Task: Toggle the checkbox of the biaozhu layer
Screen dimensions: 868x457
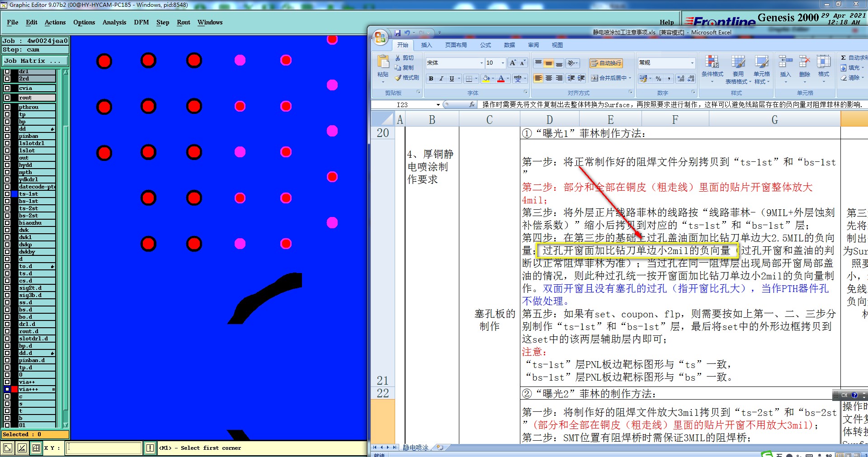Action: tap(7, 223)
